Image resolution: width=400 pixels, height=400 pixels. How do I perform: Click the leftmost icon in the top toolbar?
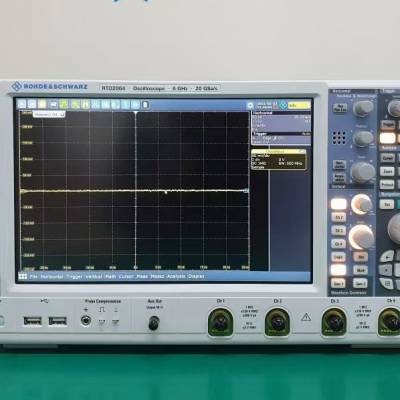click(x=22, y=104)
